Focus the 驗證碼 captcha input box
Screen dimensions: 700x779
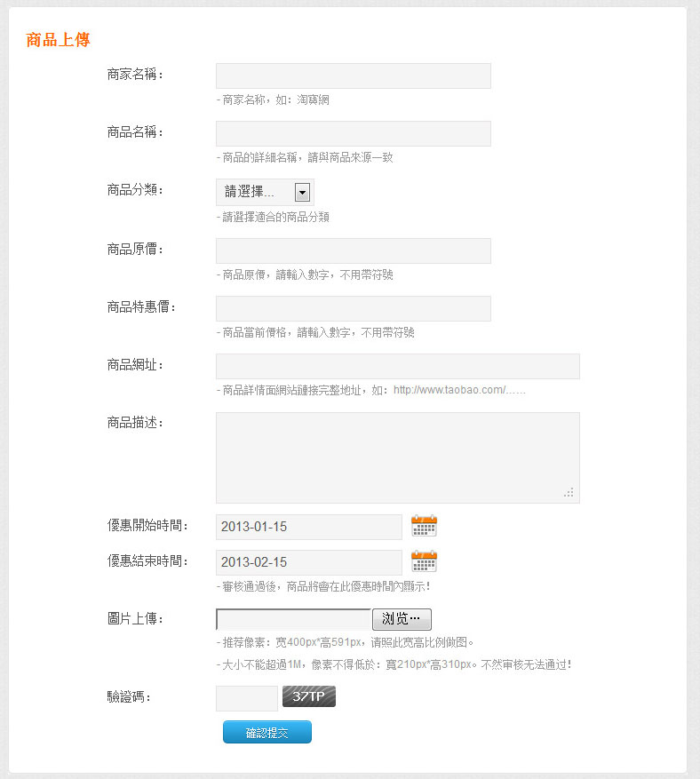246,698
